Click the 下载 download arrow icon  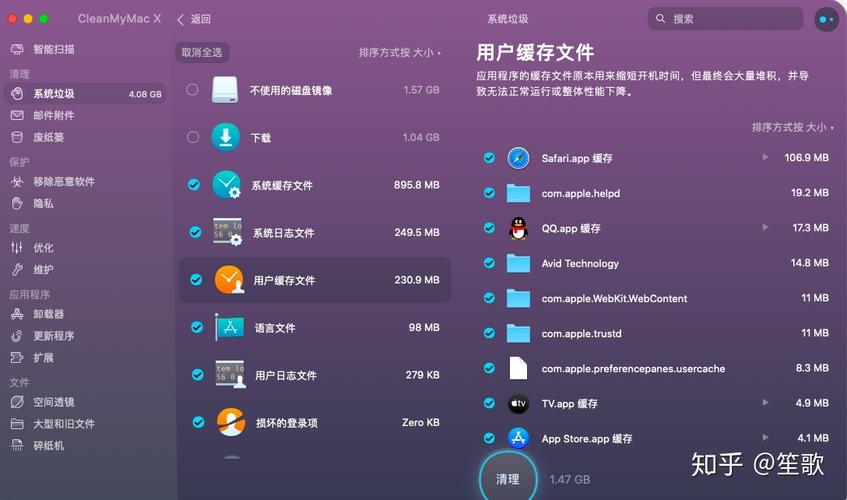pyautogui.click(x=226, y=138)
